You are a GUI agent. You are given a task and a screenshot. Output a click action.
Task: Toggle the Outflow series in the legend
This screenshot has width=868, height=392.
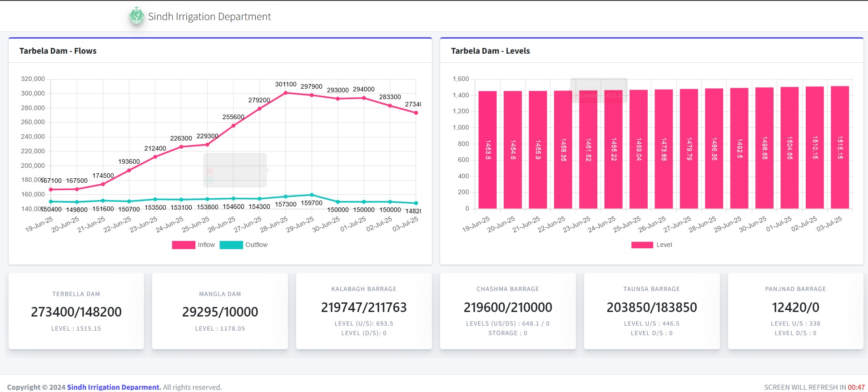[x=256, y=245]
